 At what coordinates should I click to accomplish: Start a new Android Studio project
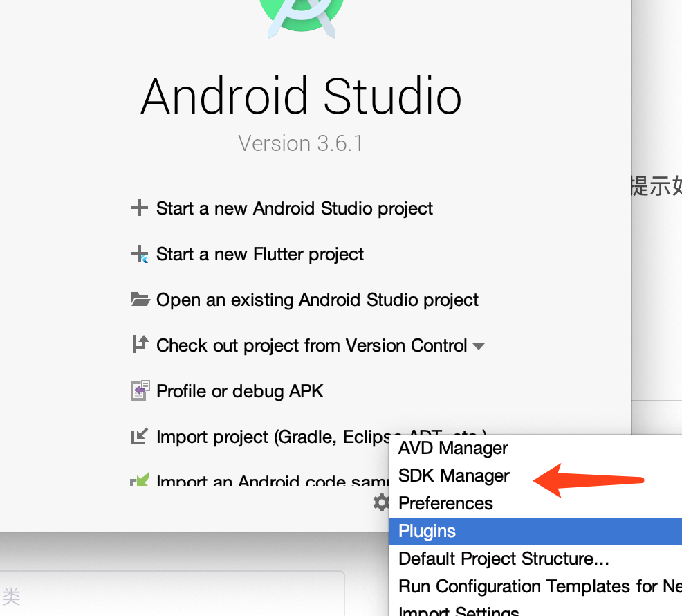click(x=295, y=208)
